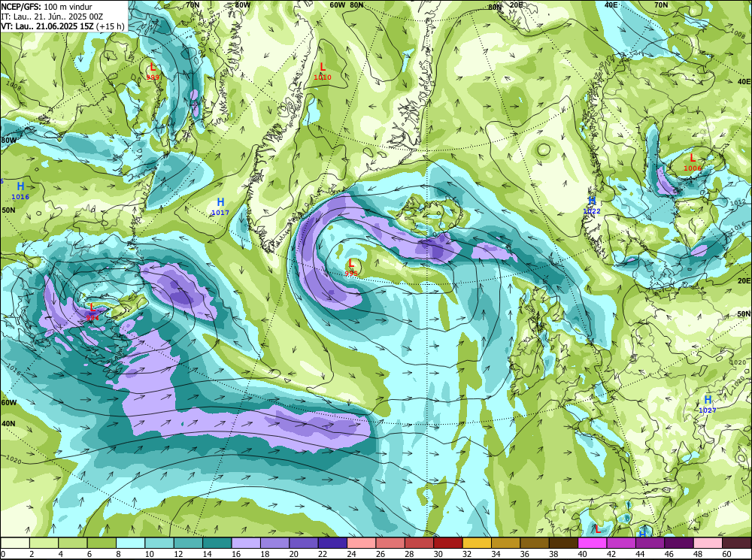The width and height of the screenshot is (752, 560).
Task: Click the H 1022 high marker
Action: [x=592, y=204]
